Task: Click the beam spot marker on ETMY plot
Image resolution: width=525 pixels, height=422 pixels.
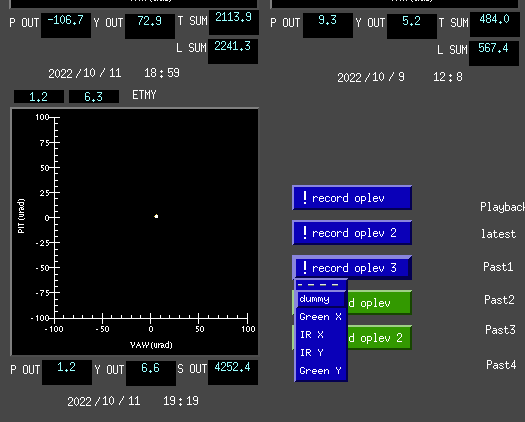Action: [156, 216]
